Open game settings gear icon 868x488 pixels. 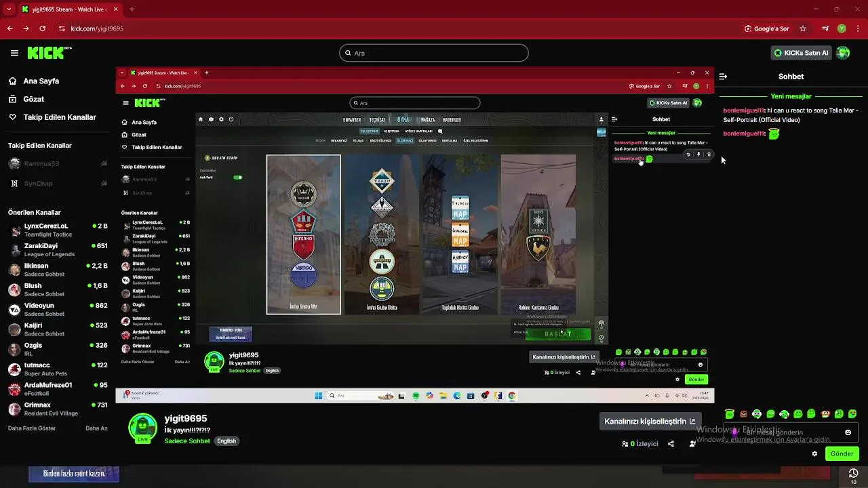click(x=221, y=119)
